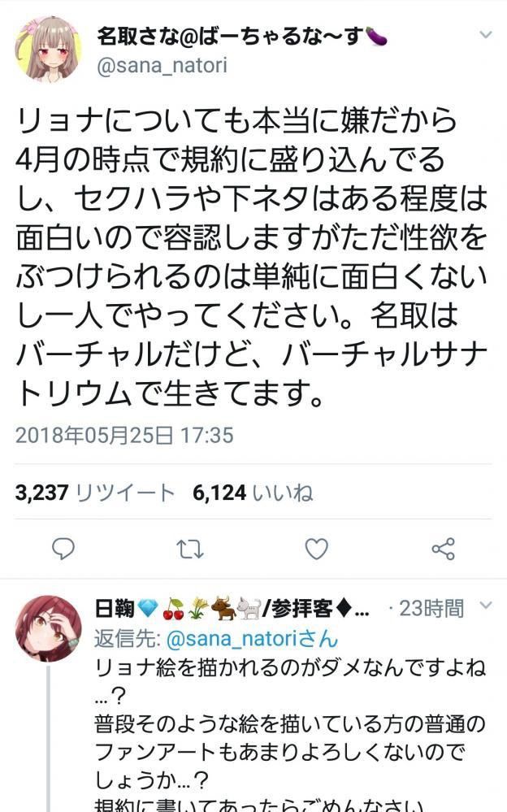Click the reply speech bubble icon
Screen dimensions: 507x812
(x=63, y=549)
